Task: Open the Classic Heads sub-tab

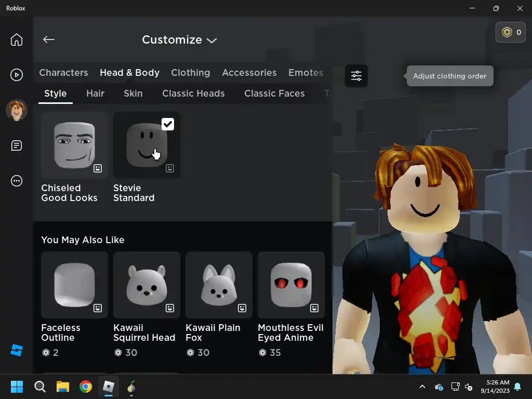Action: click(x=193, y=94)
